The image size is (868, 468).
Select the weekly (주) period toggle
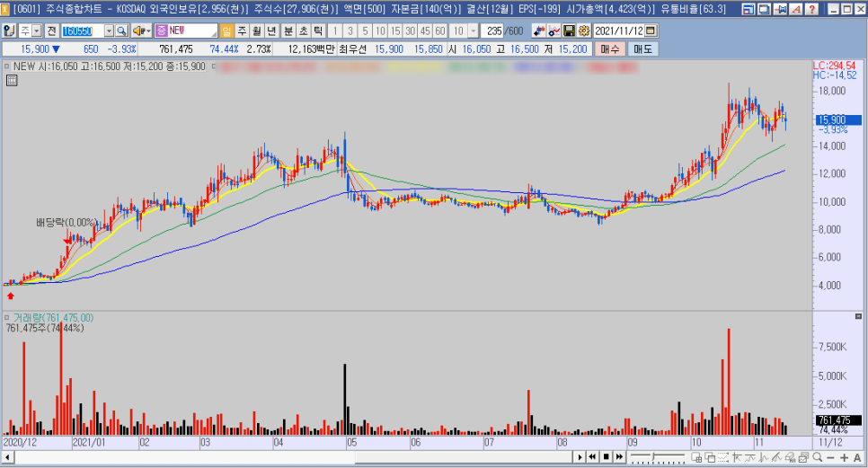[242, 31]
